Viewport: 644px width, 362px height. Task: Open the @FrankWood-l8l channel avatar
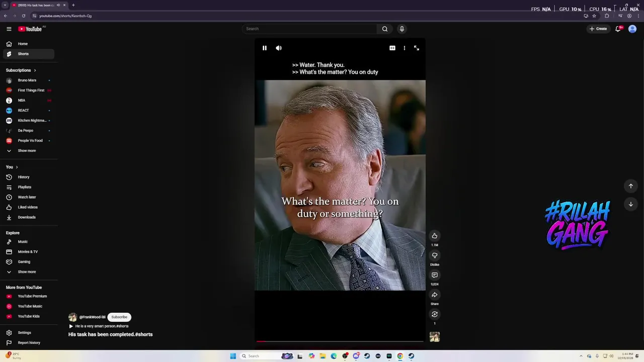coord(73,317)
